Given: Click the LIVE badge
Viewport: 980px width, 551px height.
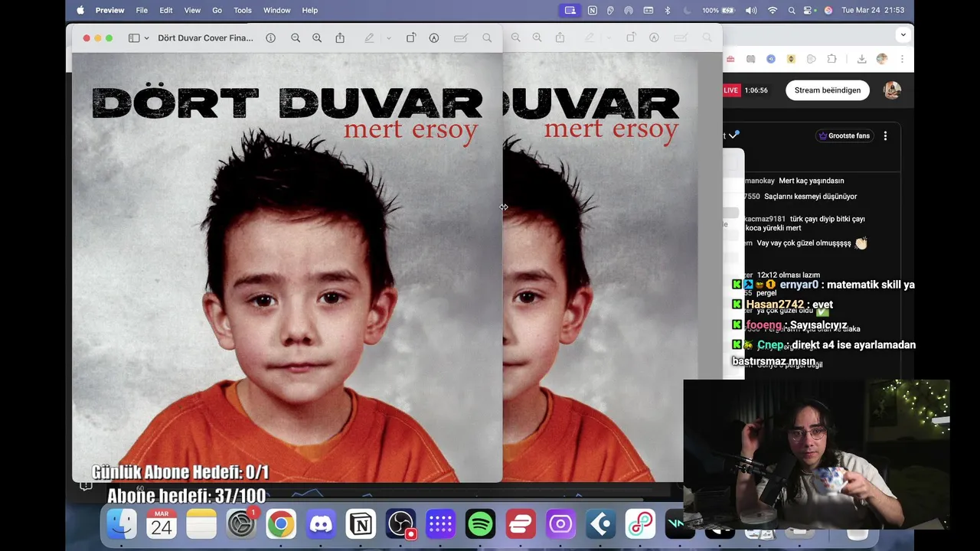Looking at the screenshot, I should tap(731, 90).
